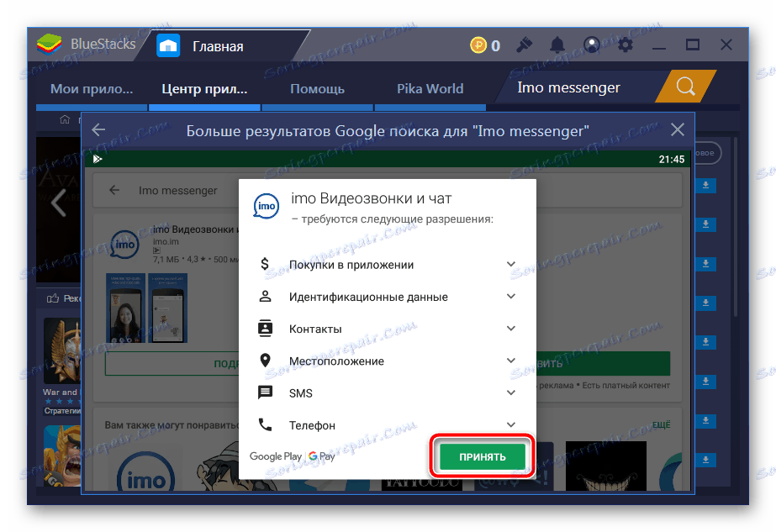Click the dollar sign purchases icon
Viewport: 776px width, 532px height.
[x=266, y=264]
